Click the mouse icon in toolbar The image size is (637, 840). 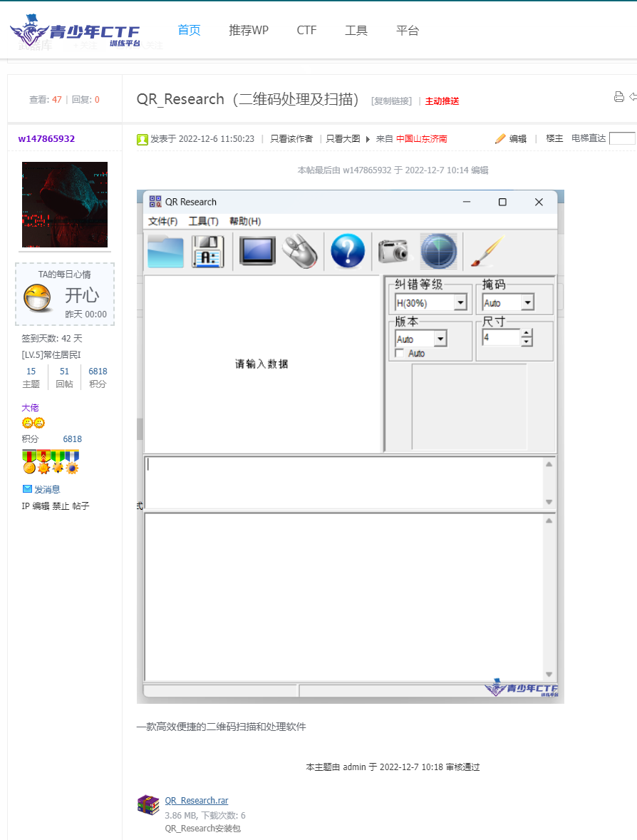pos(300,251)
